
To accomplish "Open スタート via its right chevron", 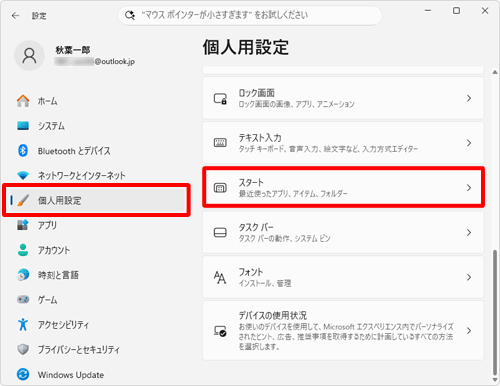I will 469,188.
